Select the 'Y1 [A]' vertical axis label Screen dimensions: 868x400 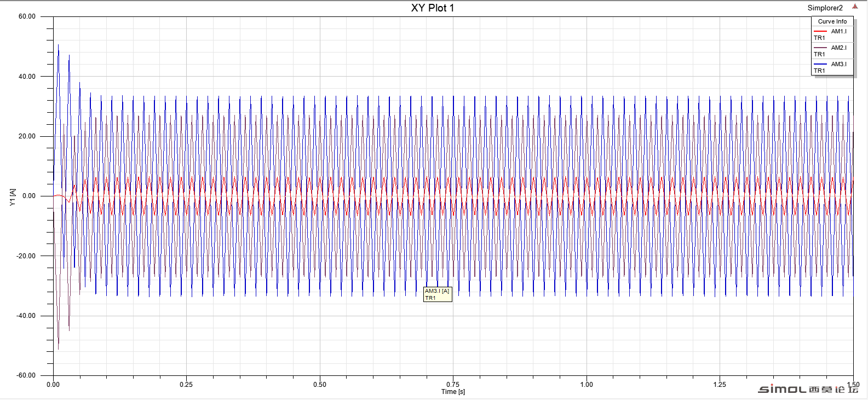point(13,197)
